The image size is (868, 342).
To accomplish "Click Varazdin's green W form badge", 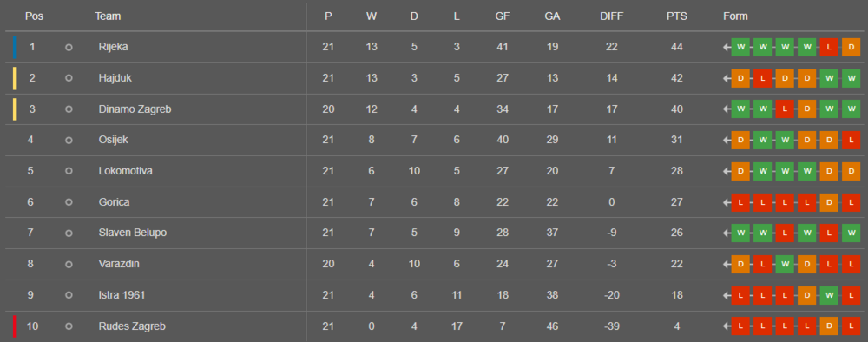I will tap(785, 265).
